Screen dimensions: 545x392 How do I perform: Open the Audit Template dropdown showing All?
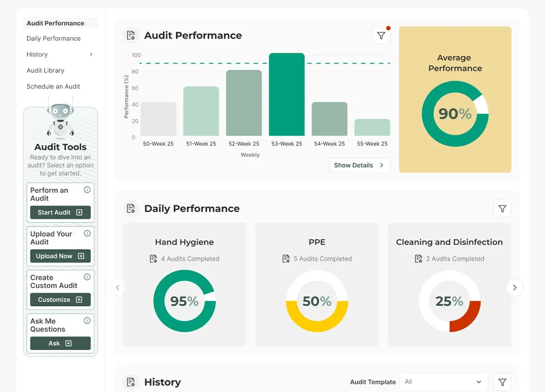point(443,382)
